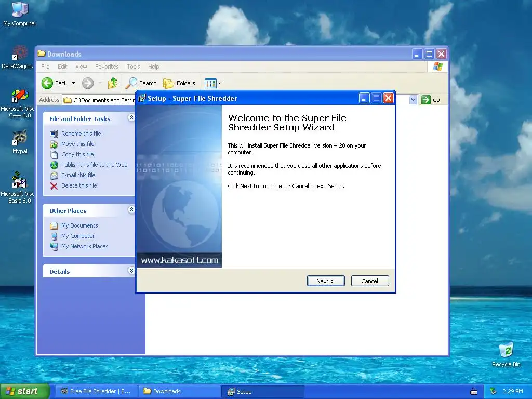This screenshot has width=532, height=399.
Task: Click the Windows flag logo in Downloads
Action: [437, 66]
